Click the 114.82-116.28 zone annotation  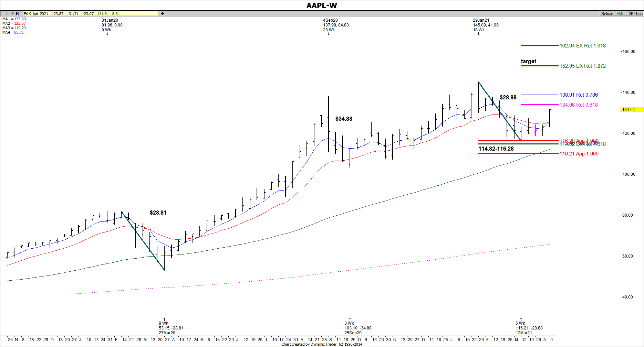tap(496, 149)
